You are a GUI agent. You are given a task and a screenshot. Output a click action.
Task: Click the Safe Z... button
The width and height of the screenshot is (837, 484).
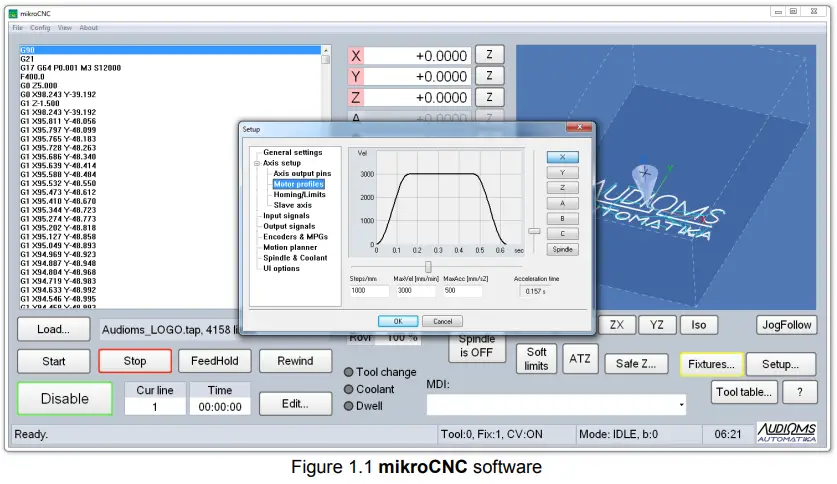pyautogui.click(x=636, y=364)
